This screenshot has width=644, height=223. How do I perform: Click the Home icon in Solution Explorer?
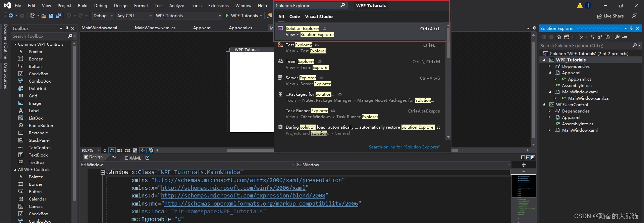pyautogui.click(x=558, y=37)
